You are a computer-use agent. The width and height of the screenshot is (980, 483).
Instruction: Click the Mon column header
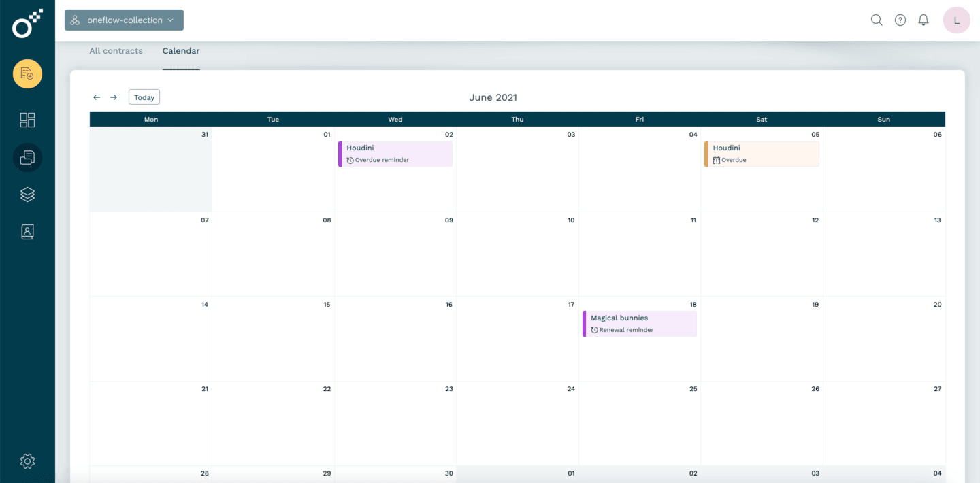(x=151, y=120)
